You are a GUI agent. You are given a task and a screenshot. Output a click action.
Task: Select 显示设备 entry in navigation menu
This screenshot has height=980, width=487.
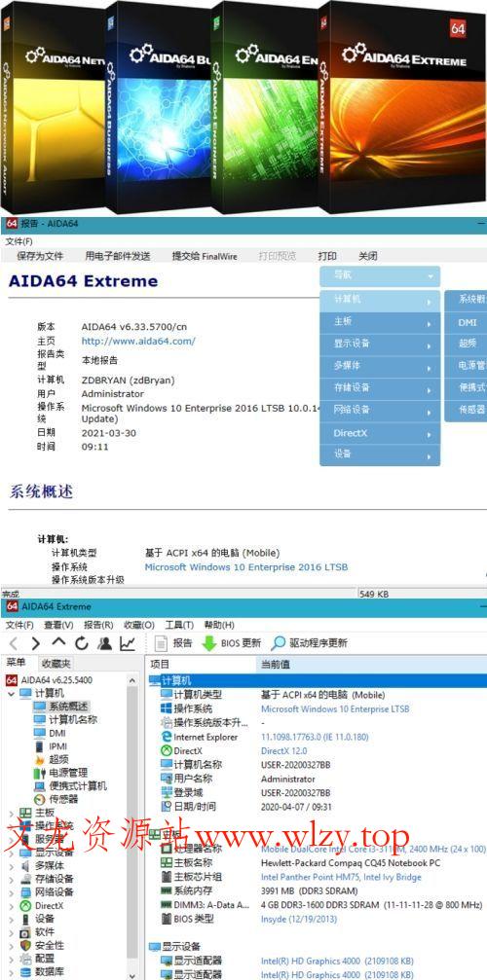click(380, 345)
